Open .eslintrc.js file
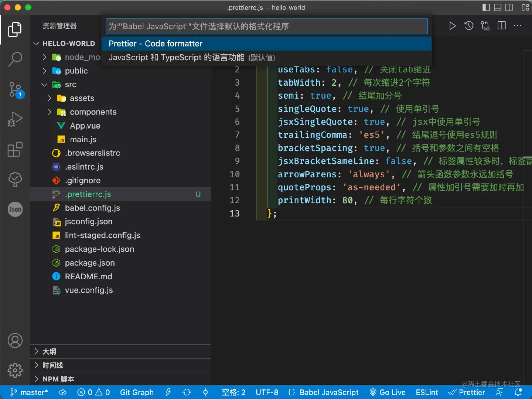532x399 pixels. tap(120, 167)
